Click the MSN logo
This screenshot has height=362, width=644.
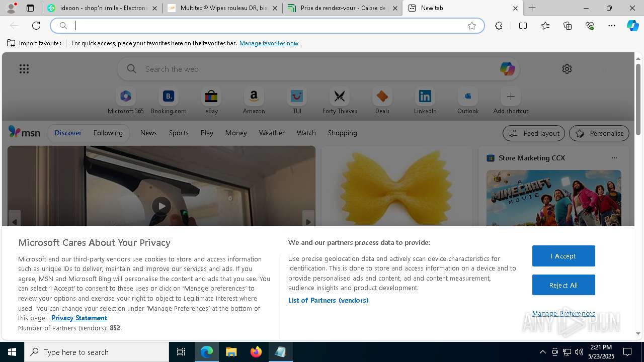tap(24, 132)
